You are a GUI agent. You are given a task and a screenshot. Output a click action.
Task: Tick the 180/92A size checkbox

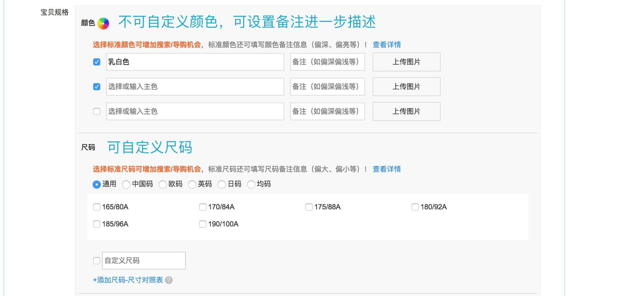click(x=415, y=207)
